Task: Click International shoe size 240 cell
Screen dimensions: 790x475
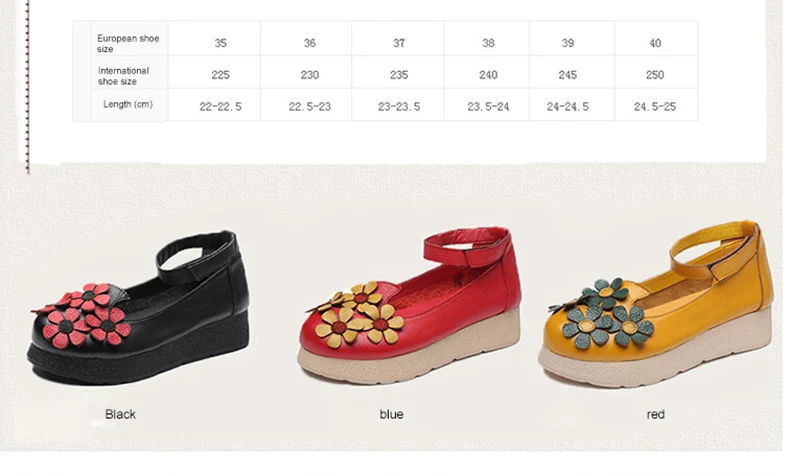Action: tap(486, 72)
